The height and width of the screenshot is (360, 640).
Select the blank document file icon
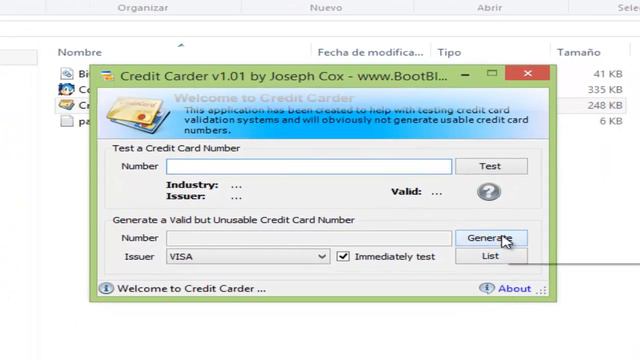(x=67, y=121)
